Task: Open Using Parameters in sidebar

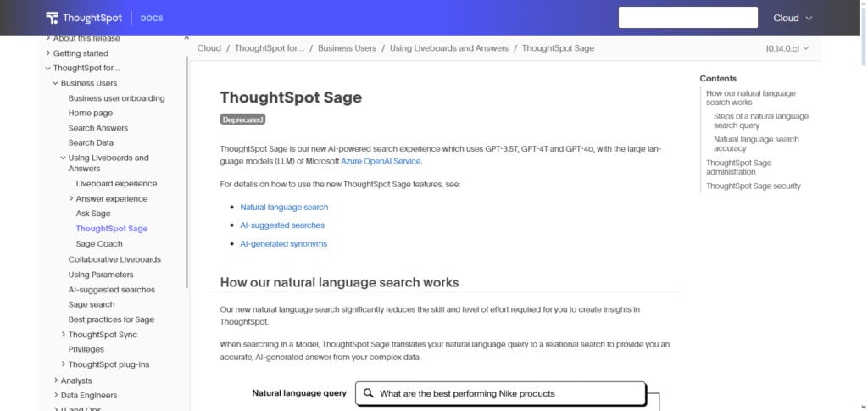Action: click(x=101, y=275)
